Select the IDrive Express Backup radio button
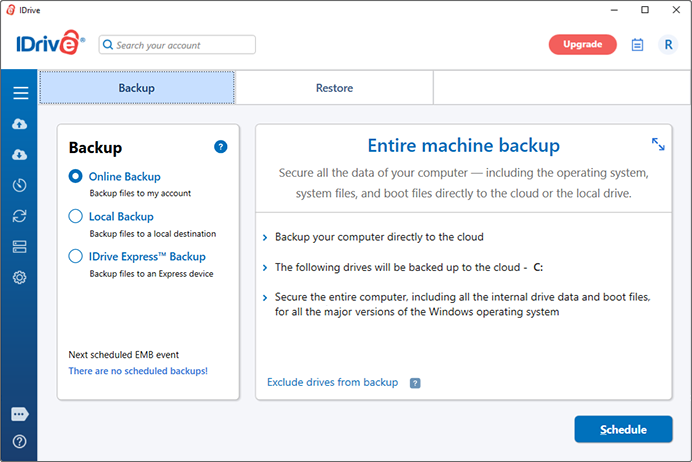 click(x=75, y=256)
